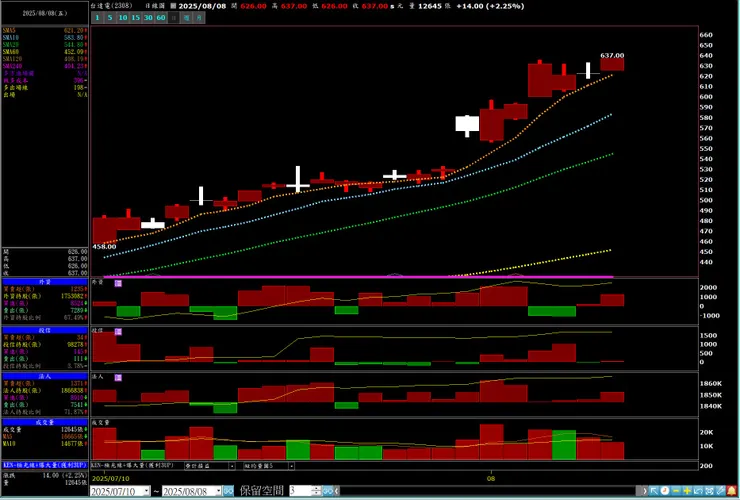Open the end date 2025/08/08 dropdown
Viewport: 740px width, 500px height.
[218, 491]
